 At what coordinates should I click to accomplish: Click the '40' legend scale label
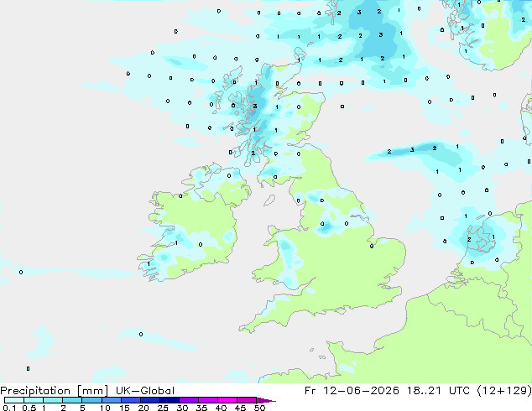click(x=221, y=408)
